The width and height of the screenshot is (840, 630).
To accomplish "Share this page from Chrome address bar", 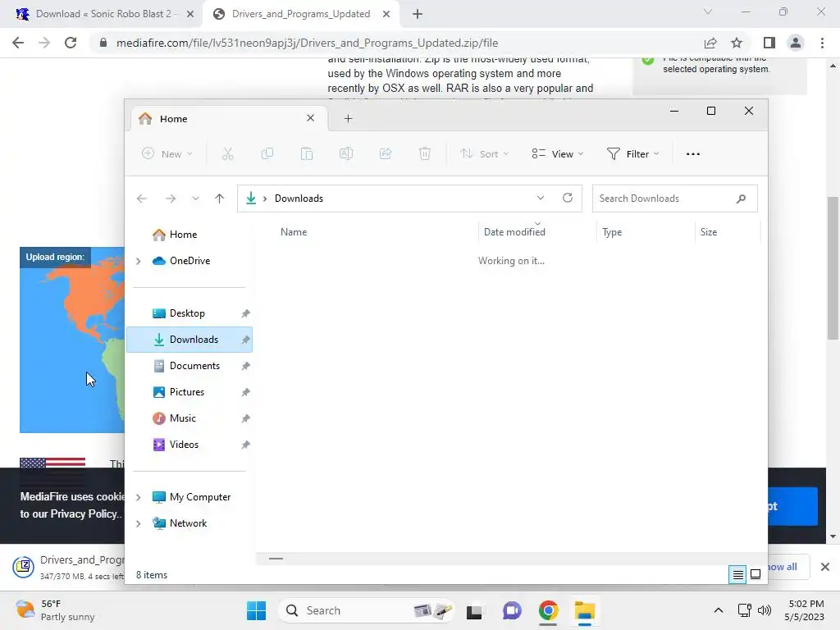I will click(x=710, y=43).
